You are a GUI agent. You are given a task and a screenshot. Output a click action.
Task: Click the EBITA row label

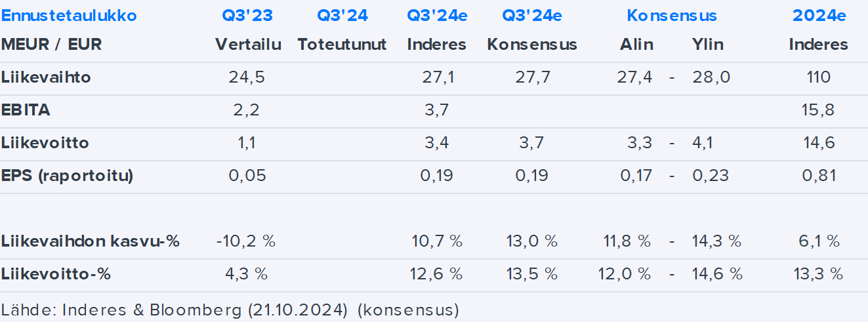click(x=26, y=110)
